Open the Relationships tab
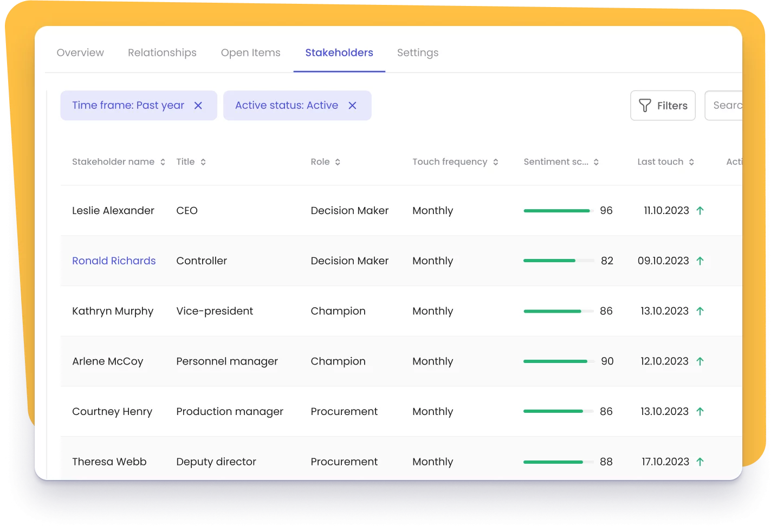The height and width of the screenshot is (532, 777). [x=162, y=53]
